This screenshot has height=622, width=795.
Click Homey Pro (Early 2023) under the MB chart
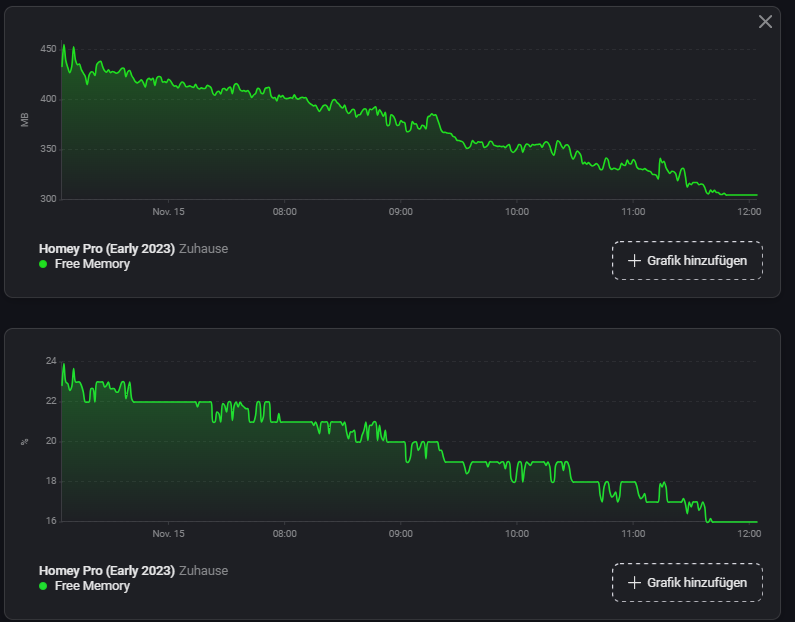[107, 249]
